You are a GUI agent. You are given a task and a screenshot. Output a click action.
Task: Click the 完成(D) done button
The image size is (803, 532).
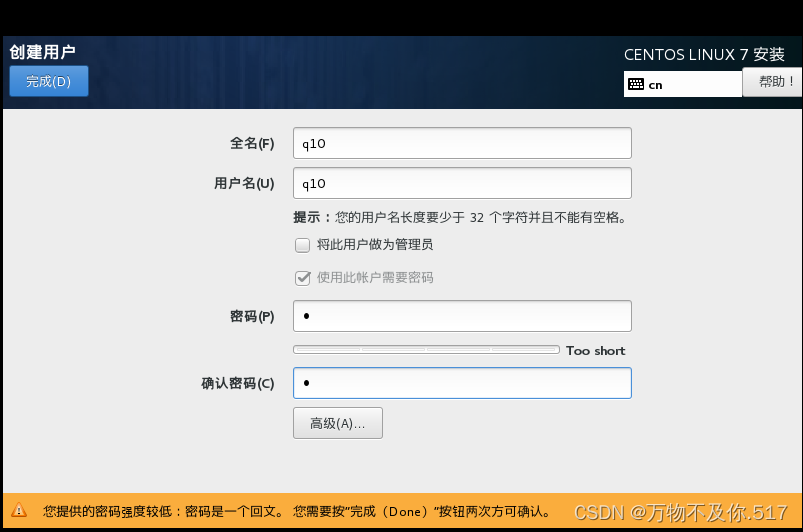coord(49,81)
